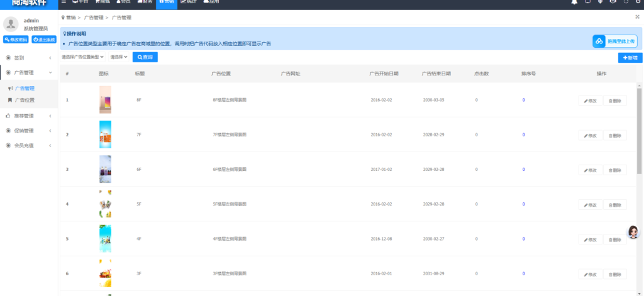Click the text 4F楼层左侧背景图
This screenshot has width=644, height=296.
click(230, 239)
